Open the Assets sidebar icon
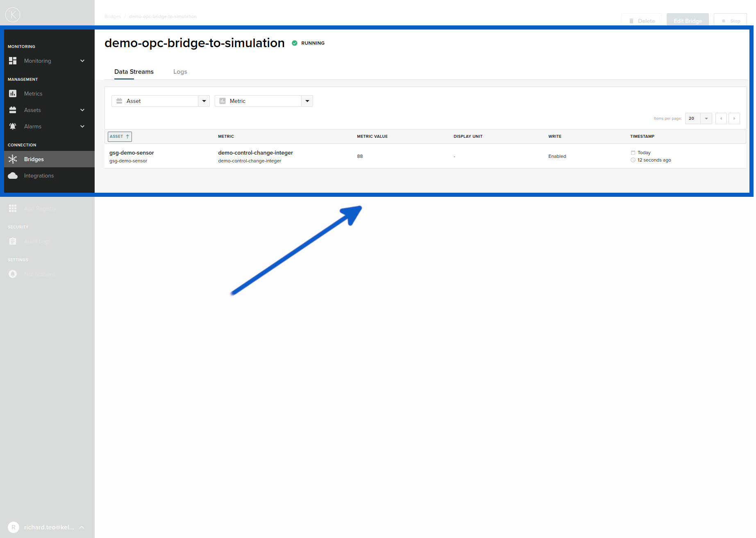 pos(13,110)
